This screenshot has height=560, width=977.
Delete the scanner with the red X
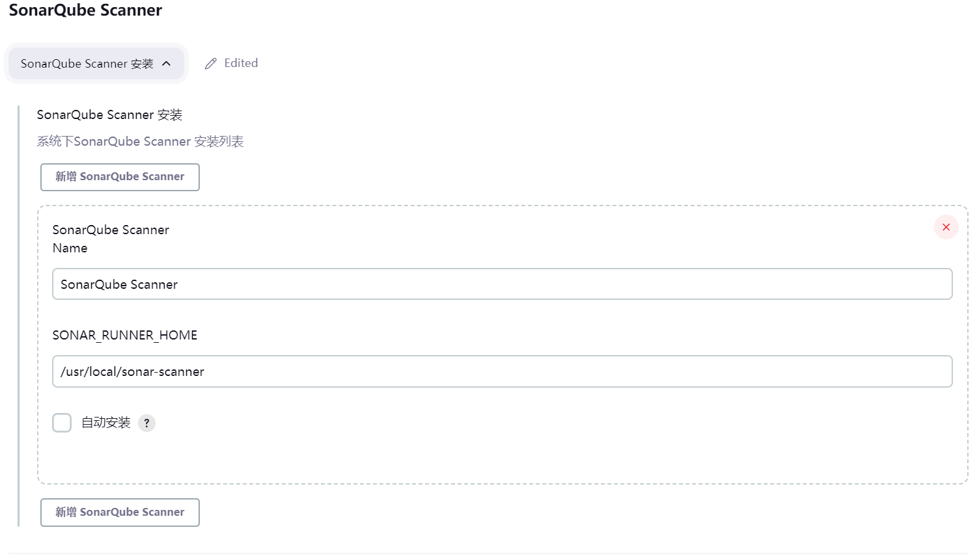pos(946,227)
